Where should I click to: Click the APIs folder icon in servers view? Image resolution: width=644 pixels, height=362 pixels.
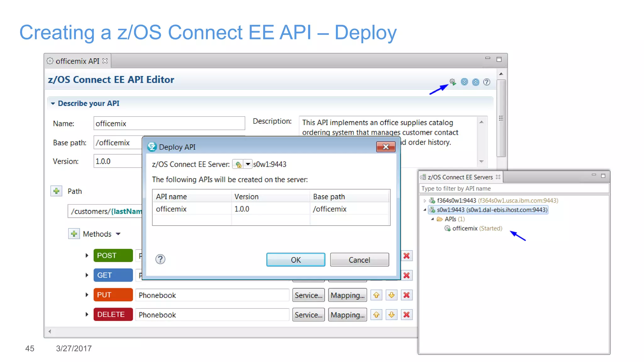tap(440, 219)
